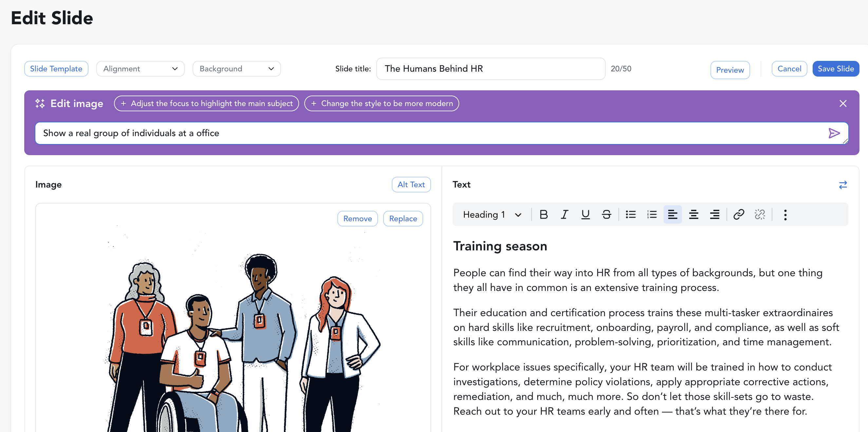
Task: Open the Alignment dropdown
Action: [140, 69]
